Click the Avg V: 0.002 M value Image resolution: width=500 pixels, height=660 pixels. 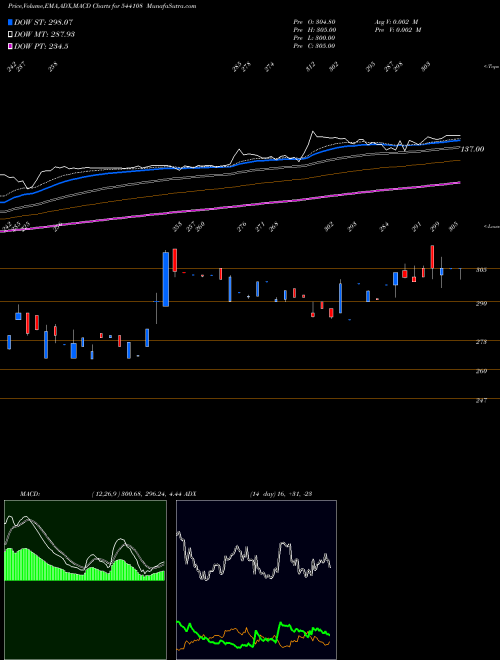pos(396,22)
